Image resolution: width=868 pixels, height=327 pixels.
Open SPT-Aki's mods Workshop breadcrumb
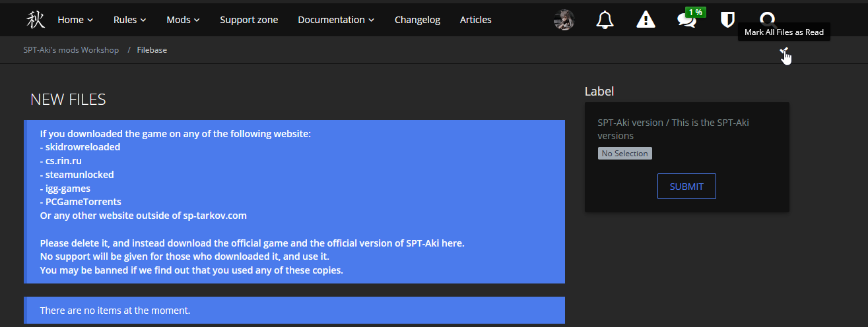tap(71, 50)
